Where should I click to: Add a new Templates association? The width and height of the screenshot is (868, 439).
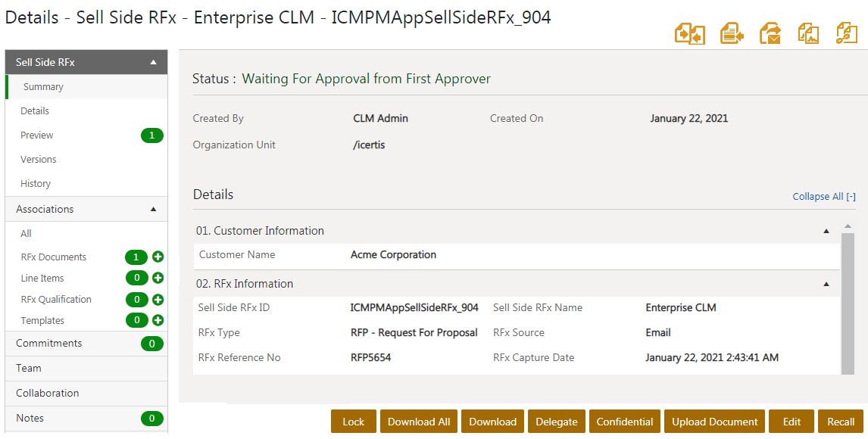click(158, 321)
